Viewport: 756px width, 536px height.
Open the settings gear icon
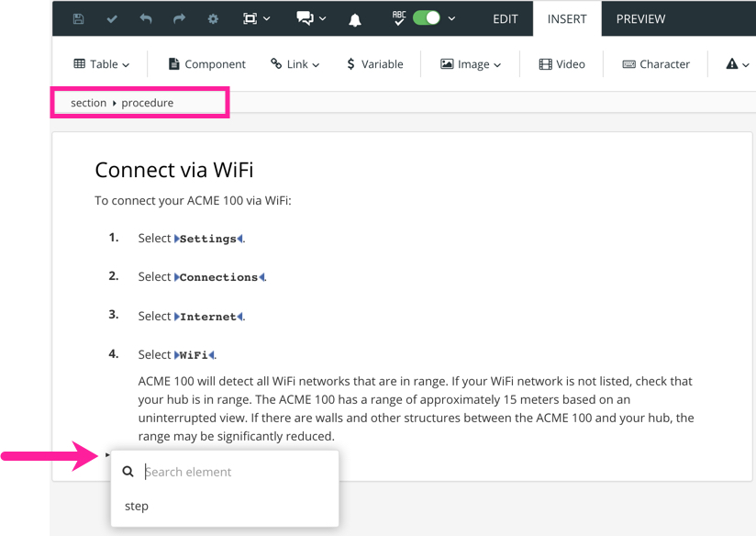coord(212,18)
